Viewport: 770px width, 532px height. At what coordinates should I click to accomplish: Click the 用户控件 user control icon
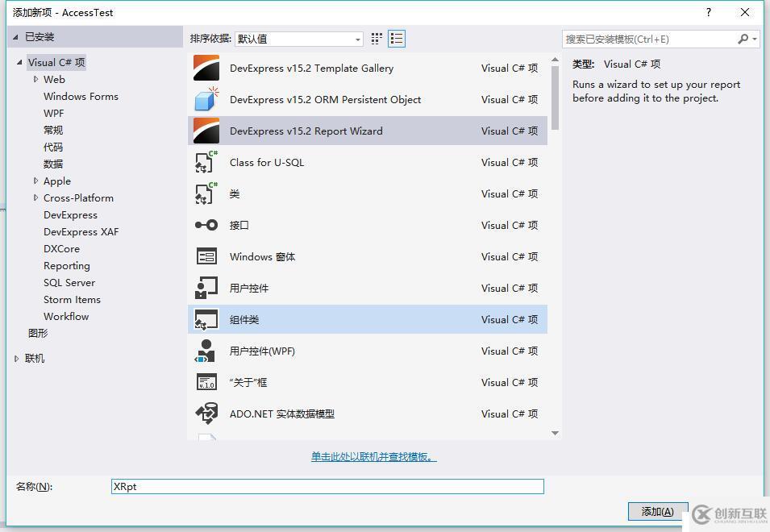[x=206, y=288]
